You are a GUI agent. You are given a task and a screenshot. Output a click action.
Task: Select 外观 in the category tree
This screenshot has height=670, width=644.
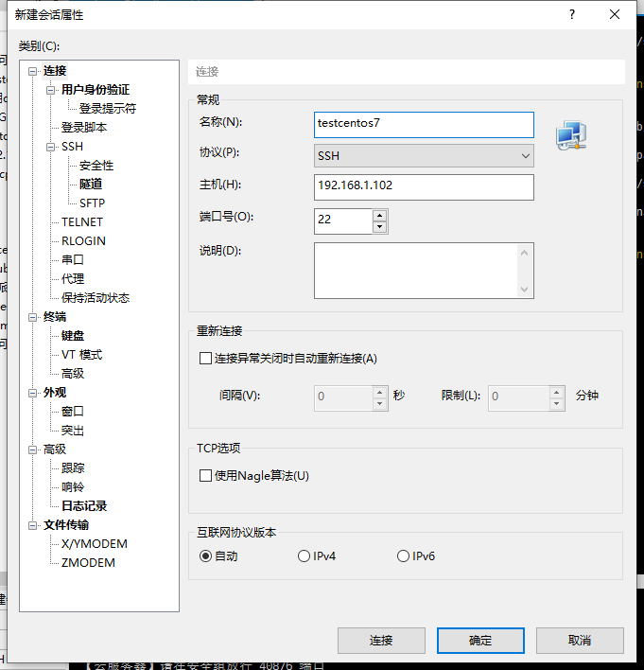pos(55,393)
